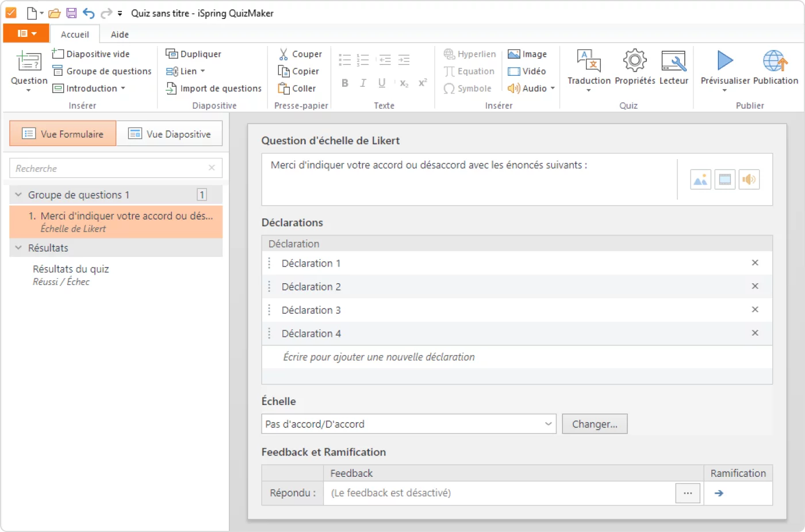Insert a Vidéo from the ribbon
805x532 pixels.
coord(527,71)
